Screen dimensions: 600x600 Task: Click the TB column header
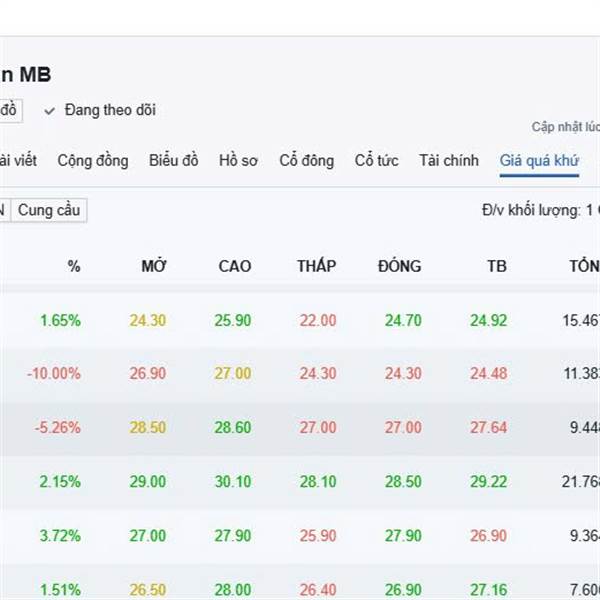click(x=496, y=266)
